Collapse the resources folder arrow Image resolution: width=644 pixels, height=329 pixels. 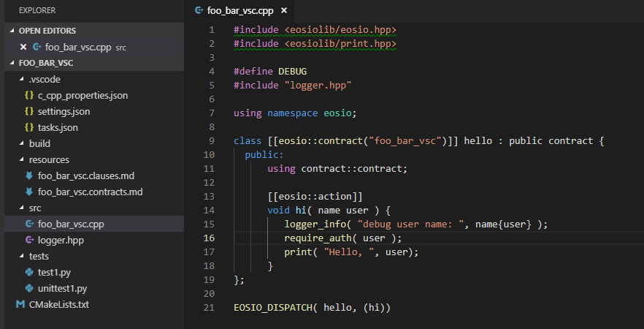pyautogui.click(x=21, y=159)
